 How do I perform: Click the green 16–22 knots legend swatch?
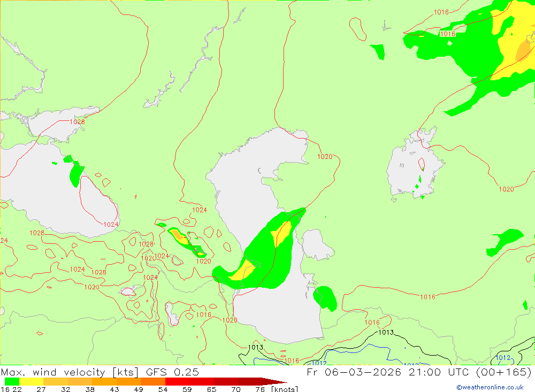click(x=12, y=381)
